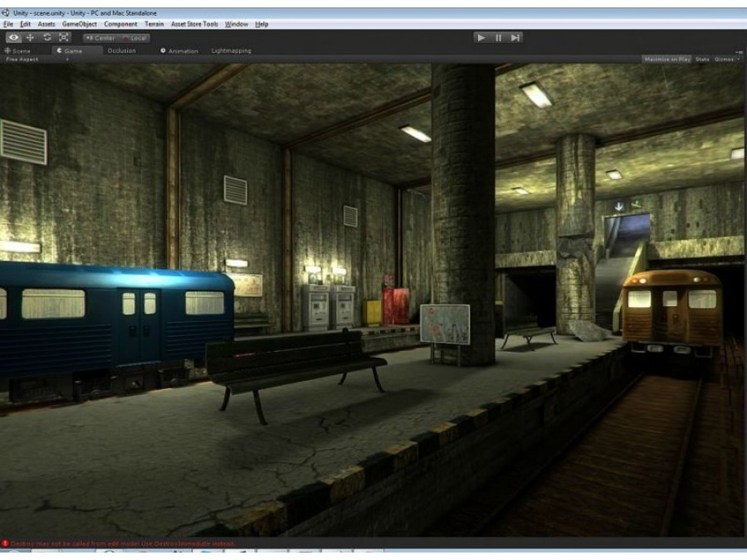This screenshot has width=747, height=560.
Task: Start Play mode with the Play button
Action: click(x=481, y=37)
